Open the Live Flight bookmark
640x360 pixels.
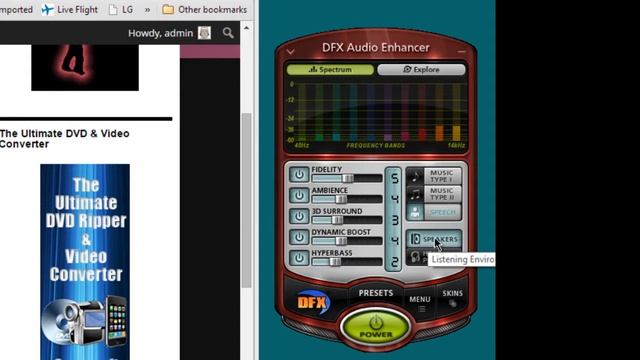70,9
